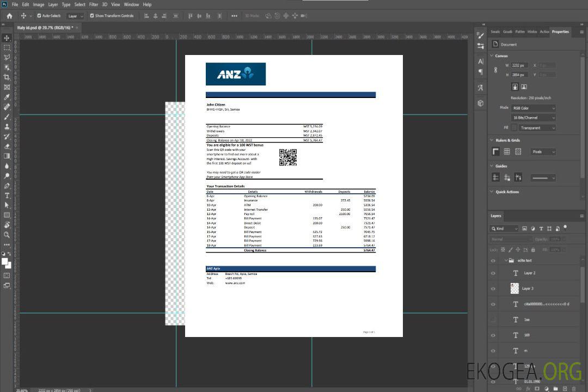Click the Home icon in options bar

point(9,16)
